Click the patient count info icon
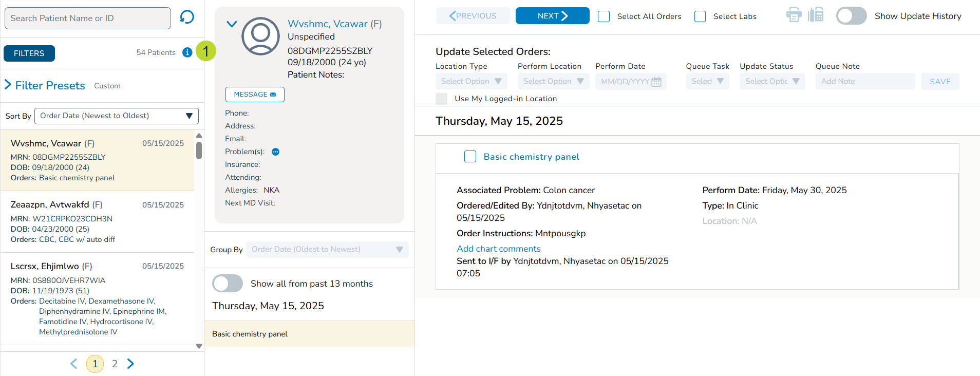The width and height of the screenshot is (980, 376). click(187, 52)
